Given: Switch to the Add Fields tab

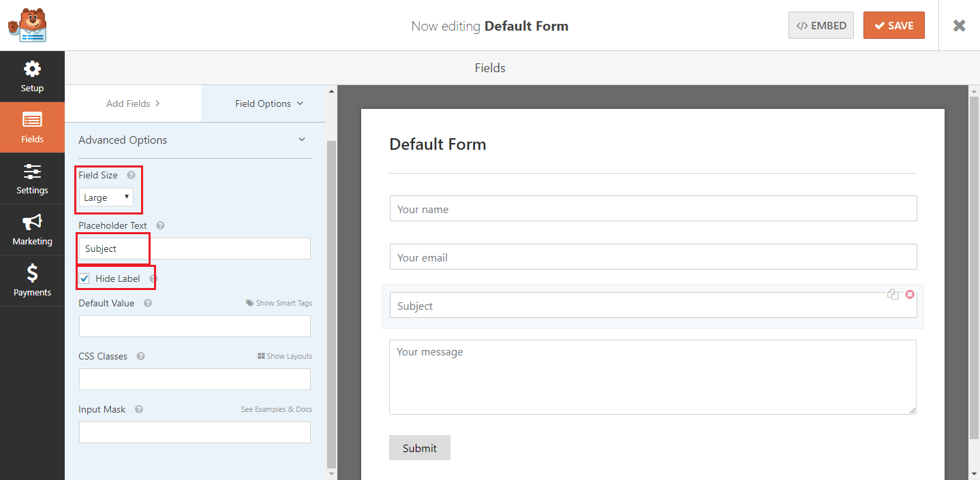Looking at the screenshot, I should click(x=133, y=103).
